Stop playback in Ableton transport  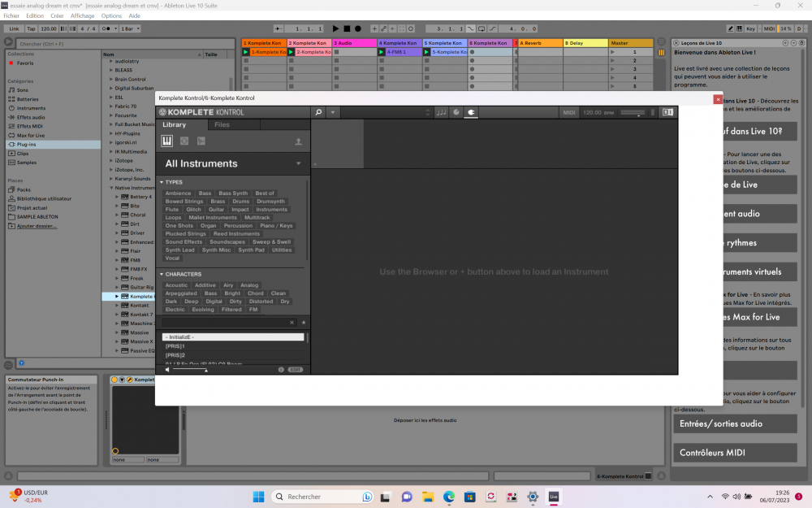coord(347,28)
